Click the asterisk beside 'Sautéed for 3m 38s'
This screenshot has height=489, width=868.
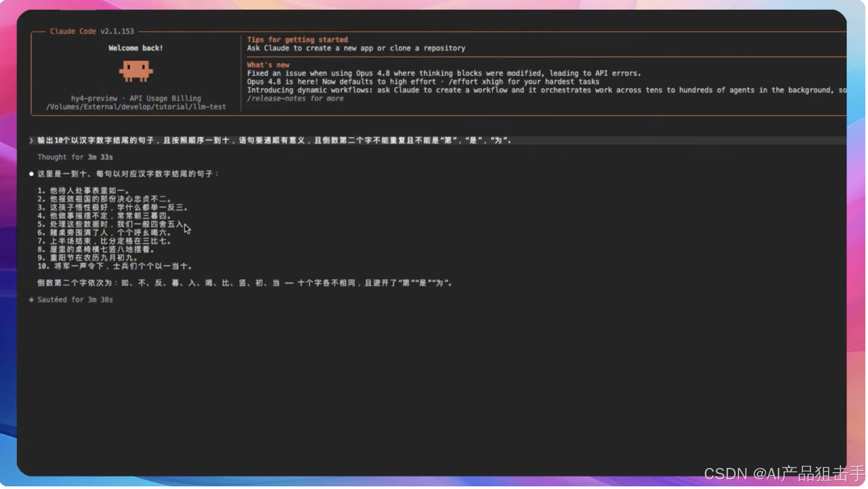click(x=31, y=300)
